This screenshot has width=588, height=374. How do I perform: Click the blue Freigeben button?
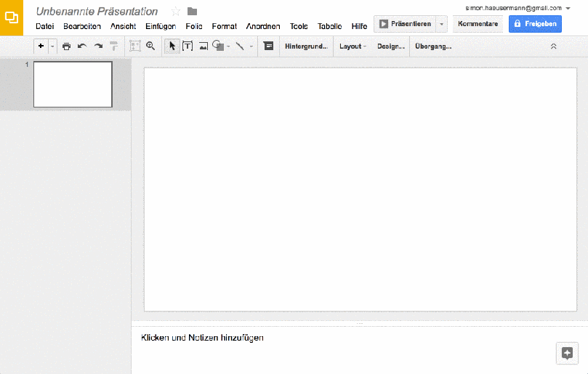pyautogui.click(x=535, y=24)
